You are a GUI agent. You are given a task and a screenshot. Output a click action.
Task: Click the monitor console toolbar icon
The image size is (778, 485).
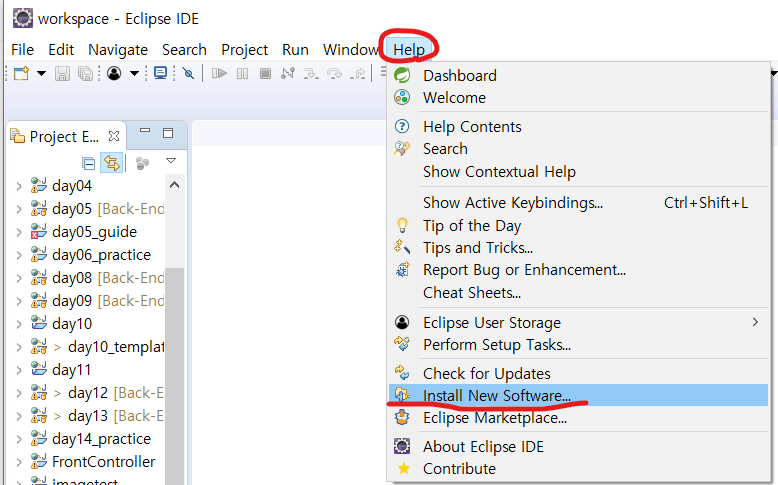pyautogui.click(x=160, y=74)
